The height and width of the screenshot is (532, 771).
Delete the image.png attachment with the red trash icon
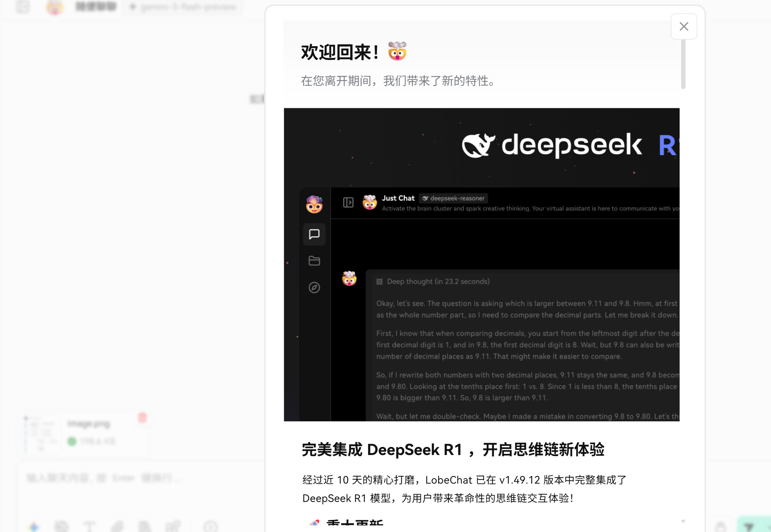[142, 418]
